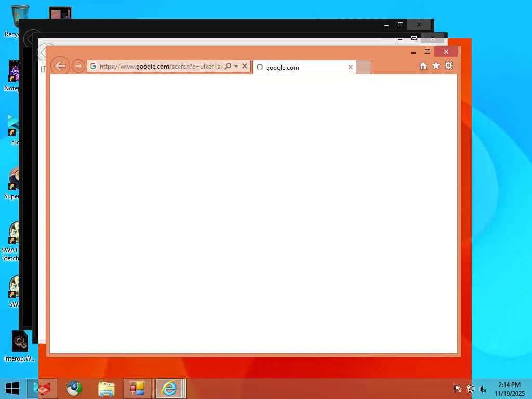Stop loading with the address bar X button

point(245,66)
